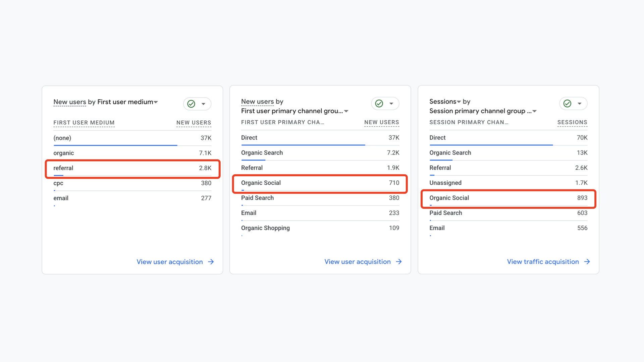
Task: Click the arrow icon next to View user acquisition
Action: [211, 262]
